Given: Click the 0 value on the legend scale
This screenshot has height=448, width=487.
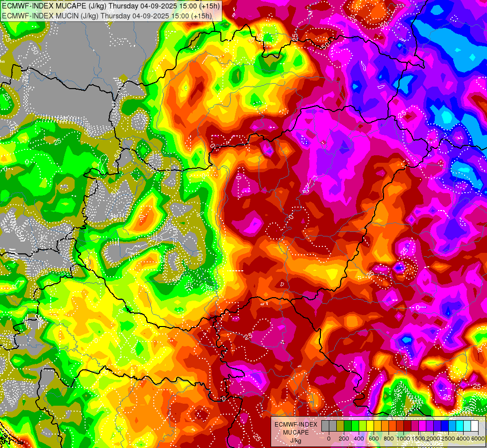Looking at the screenshot, I should pos(329,439).
